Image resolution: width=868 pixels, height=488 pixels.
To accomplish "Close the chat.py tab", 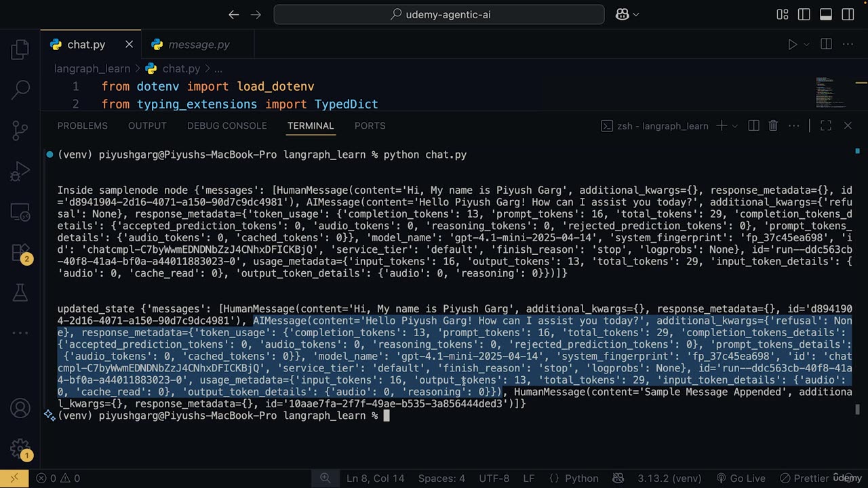I will (129, 45).
